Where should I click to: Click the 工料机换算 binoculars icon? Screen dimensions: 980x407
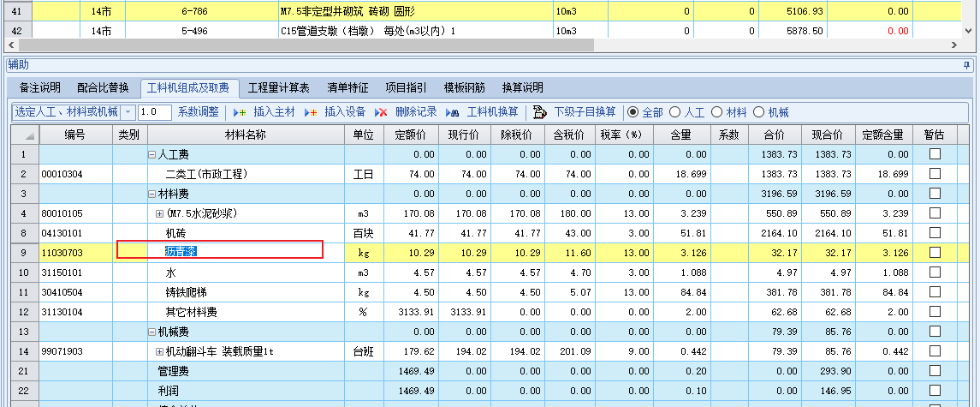point(453,113)
